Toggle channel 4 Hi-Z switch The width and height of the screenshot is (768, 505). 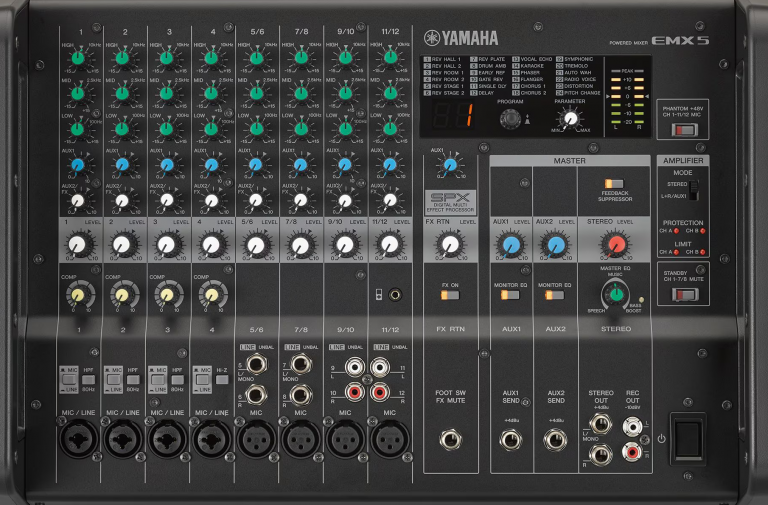[x=222, y=380]
